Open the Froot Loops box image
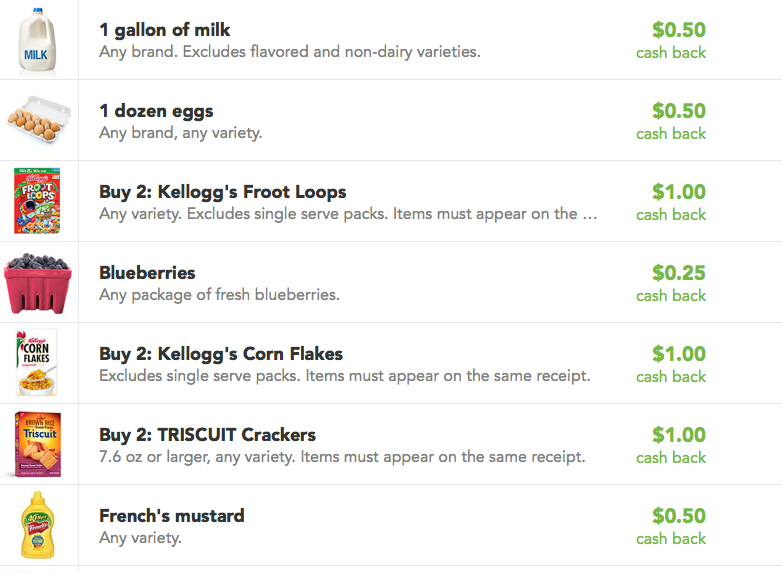 coord(37,200)
